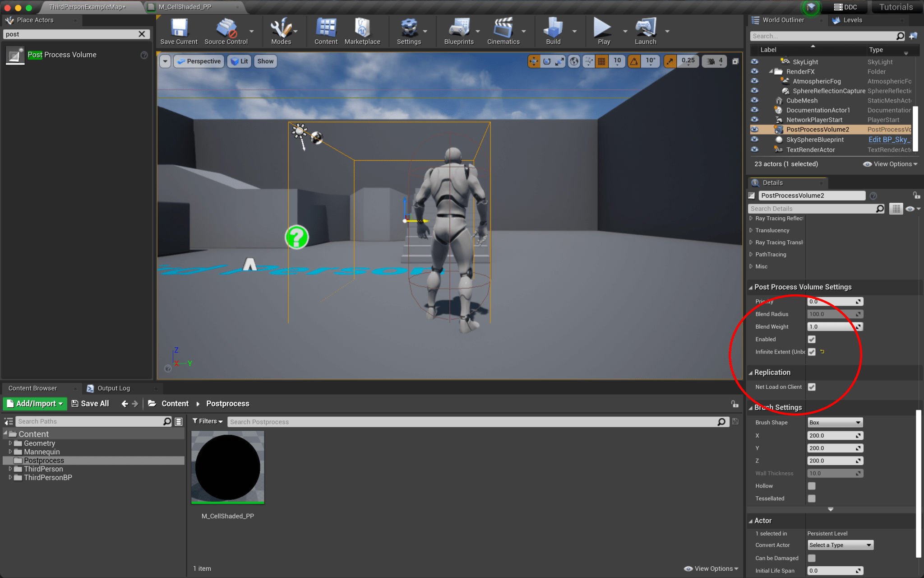Uncheck the Enabled checkbox
The image size is (924, 578).
[x=812, y=339]
